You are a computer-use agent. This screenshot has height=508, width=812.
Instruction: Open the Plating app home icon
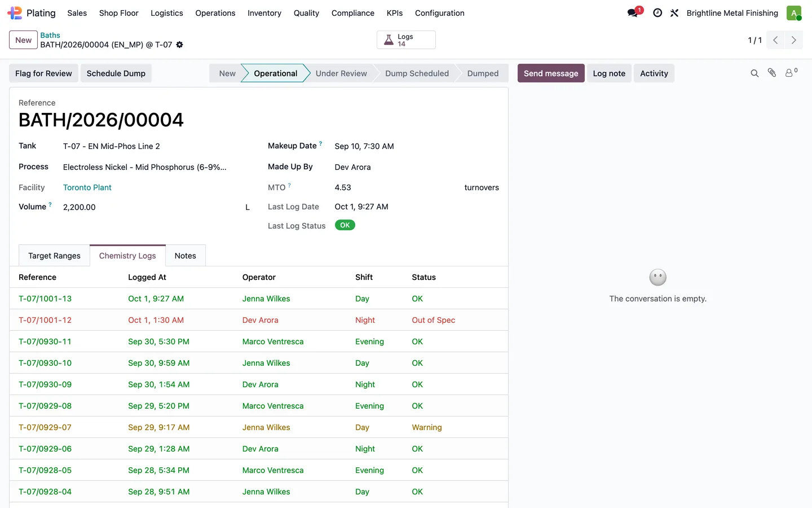point(15,13)
